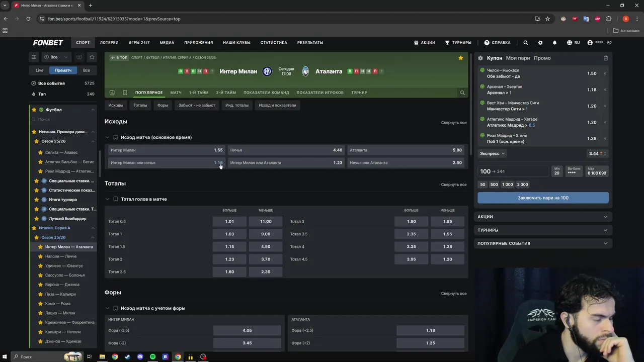Screen dimensions: 644x362
Task: Pin the Тотал голов в матче bookmark
Action: pos(115,199)
